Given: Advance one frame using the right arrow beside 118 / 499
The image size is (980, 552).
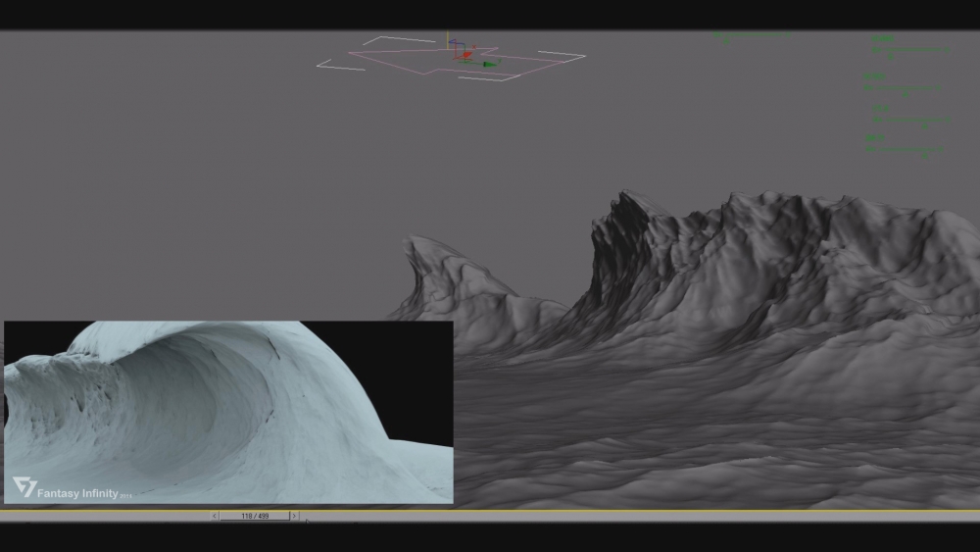Looking at the screenshot, I should (293, 516).
